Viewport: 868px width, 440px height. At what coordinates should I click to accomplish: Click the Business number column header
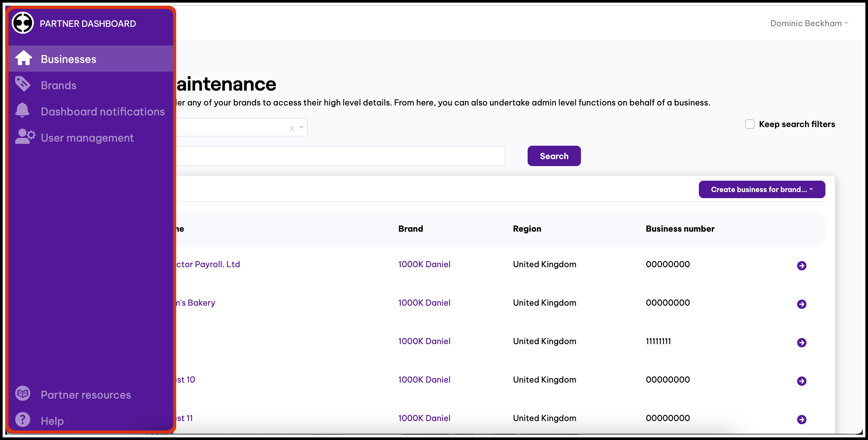680,229
